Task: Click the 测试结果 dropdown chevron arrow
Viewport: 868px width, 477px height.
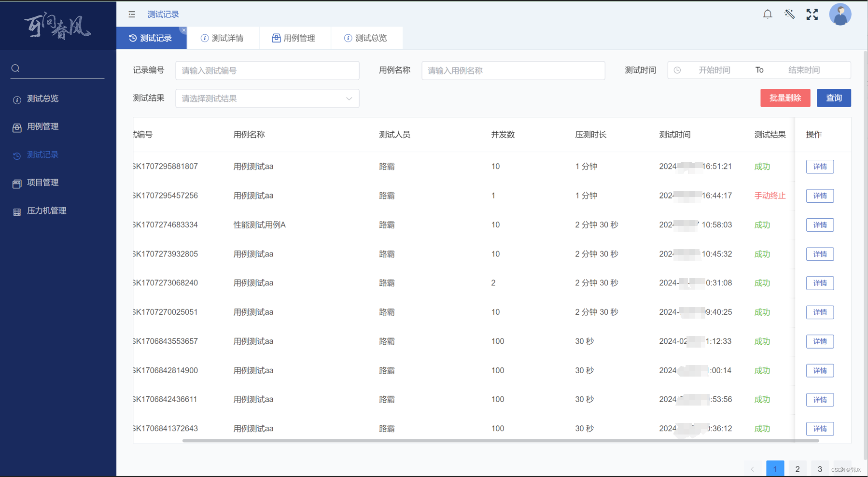Action: click(349, 98)
